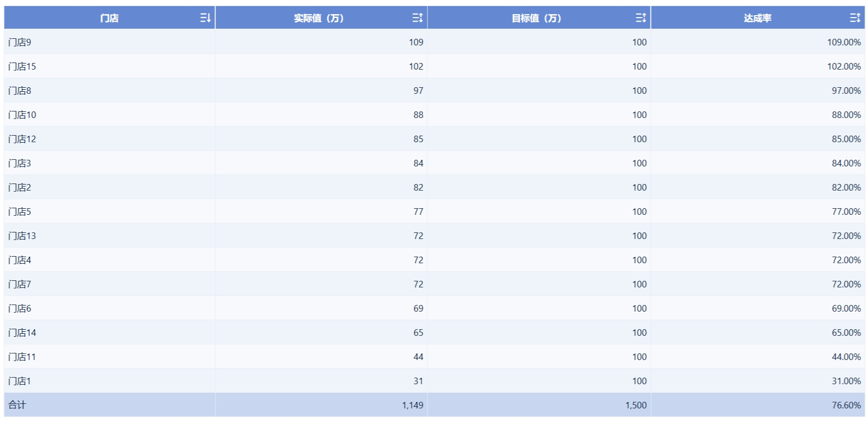Click the target value 100 in 门店11 row
The width and height of the screenshot is (868, 422).
[x=639, y=357]
